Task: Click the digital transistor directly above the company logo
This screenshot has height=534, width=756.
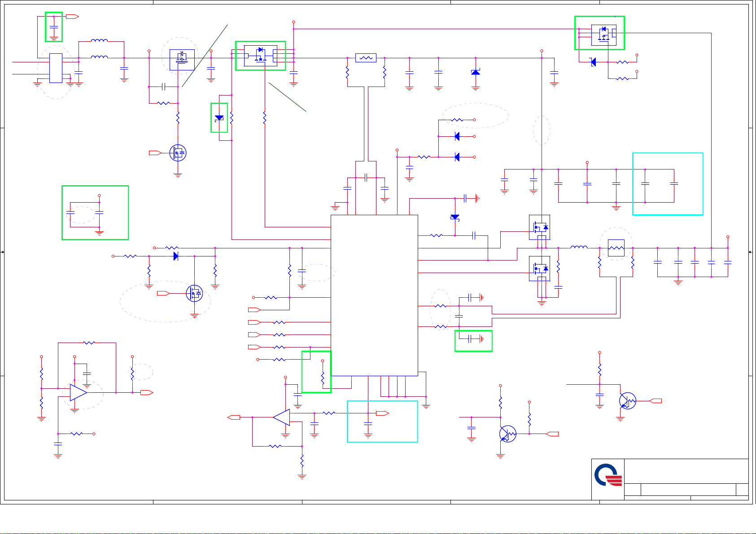Action: pos(627,400)
